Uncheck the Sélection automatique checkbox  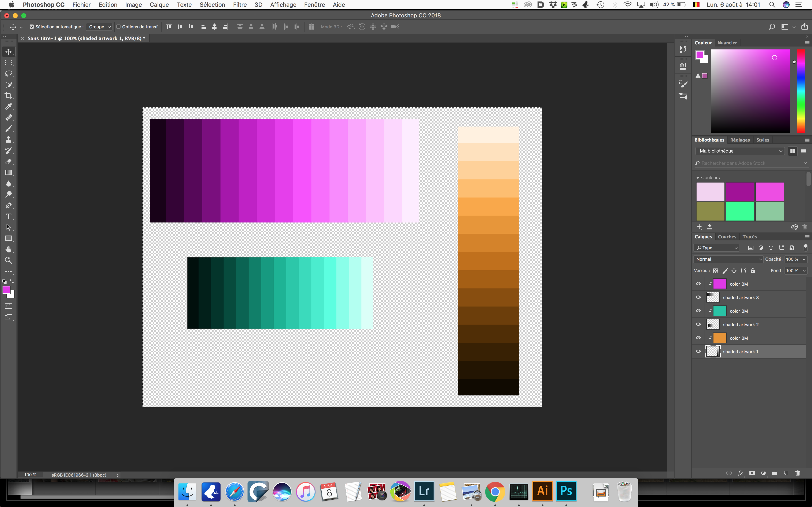pos(32,27)
